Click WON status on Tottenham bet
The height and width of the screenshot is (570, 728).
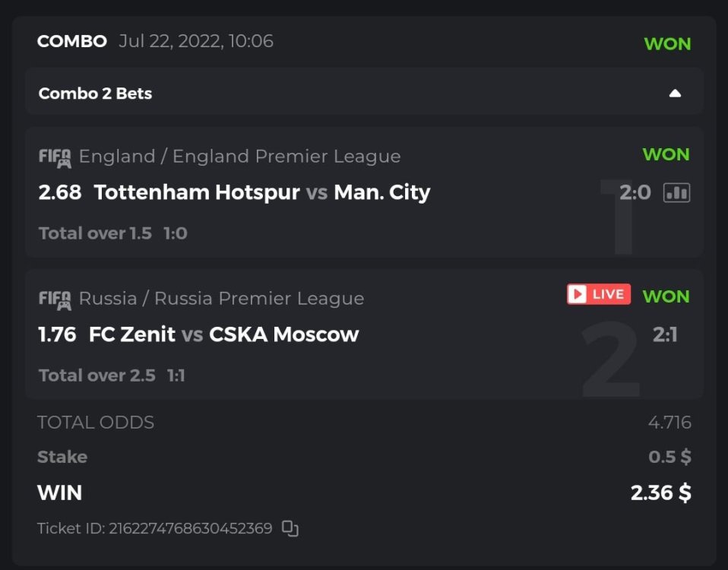coord(666,154)
